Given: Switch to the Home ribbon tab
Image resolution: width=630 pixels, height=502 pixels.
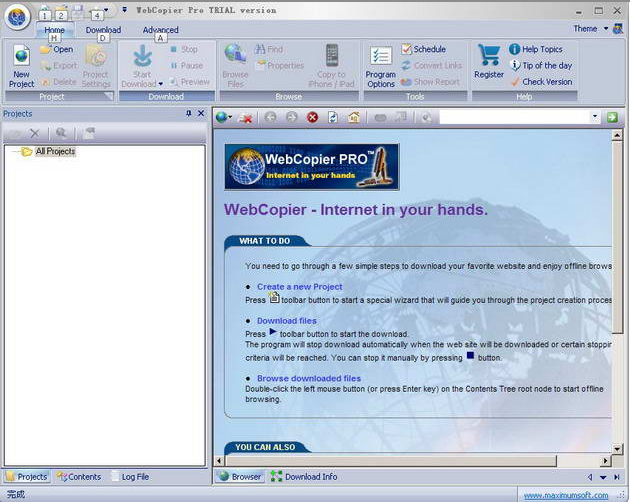Looking at the screenshot, I should (x=55, y=30).
